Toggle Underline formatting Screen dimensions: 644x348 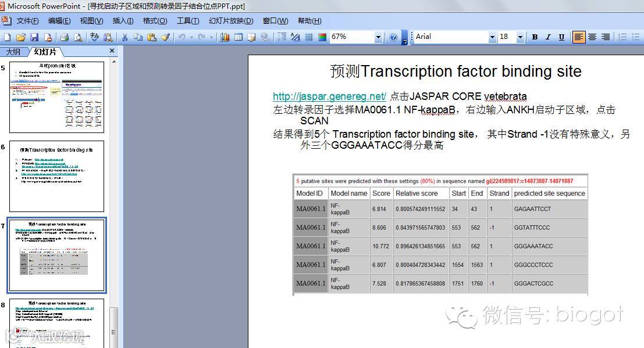pyautogui.click(x=561, y=37)
